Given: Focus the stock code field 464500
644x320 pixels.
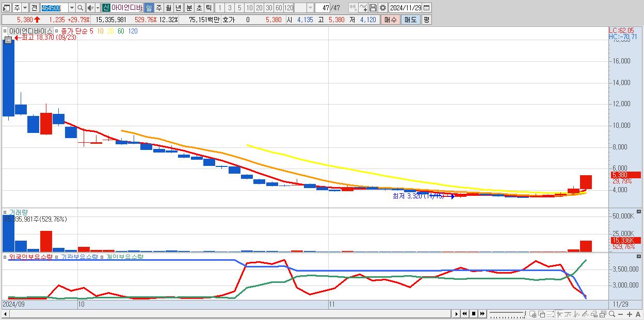Looking at the screenshot, I should (54, 8).
